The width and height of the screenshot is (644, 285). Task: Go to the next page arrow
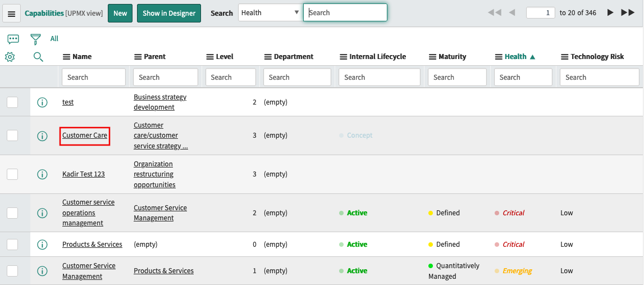(x=610, y=12)
